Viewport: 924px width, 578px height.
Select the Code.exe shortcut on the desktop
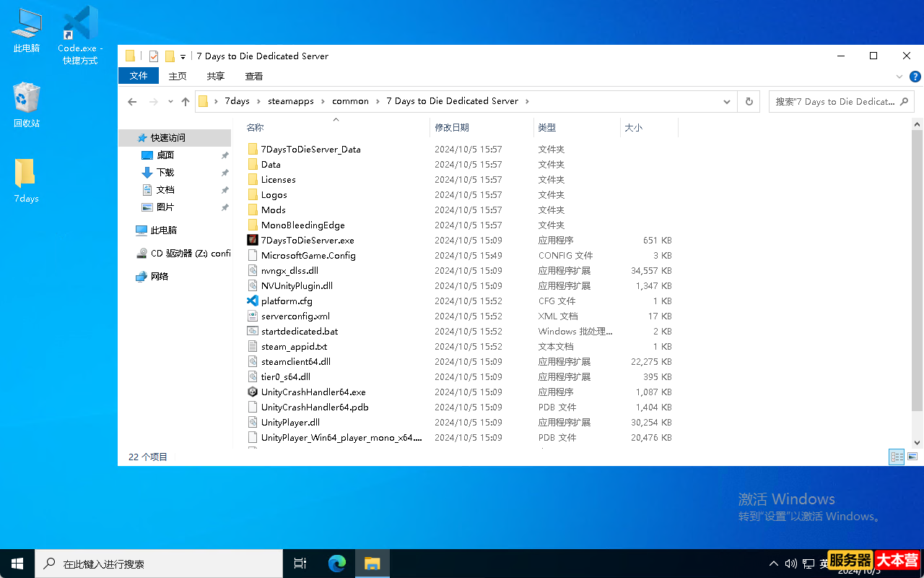[x=80, y=35]
